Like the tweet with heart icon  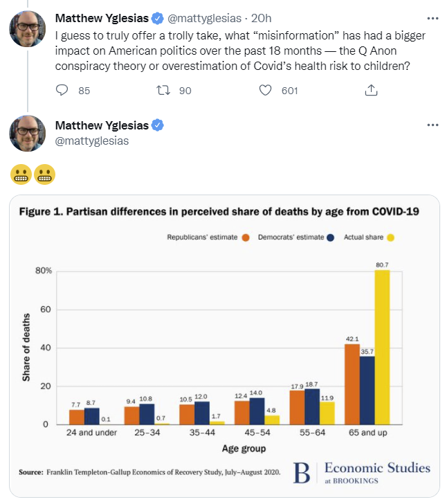point(265,90)
